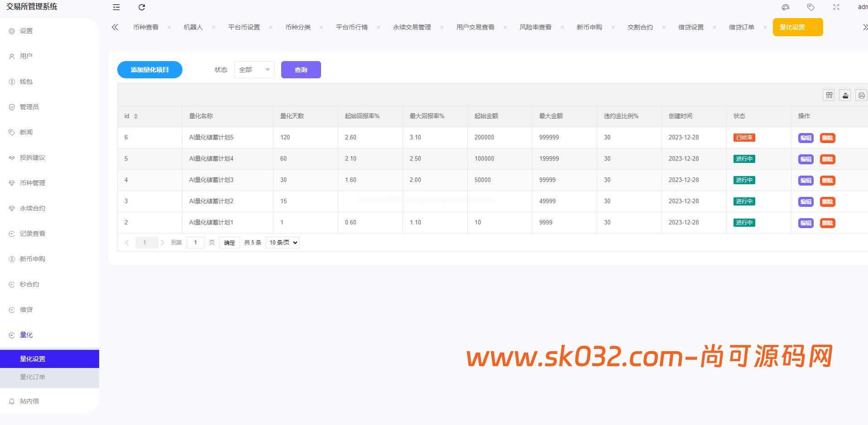This screenshot has height=425, width=868.
Task: Refresh the page with the reload icon
Action: click(x=142, y=7)
